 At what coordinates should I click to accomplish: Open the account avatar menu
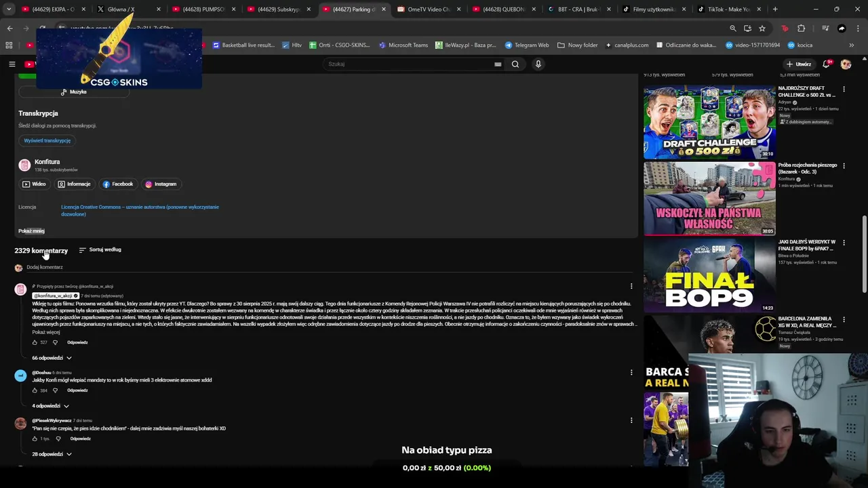click(846, 64)
